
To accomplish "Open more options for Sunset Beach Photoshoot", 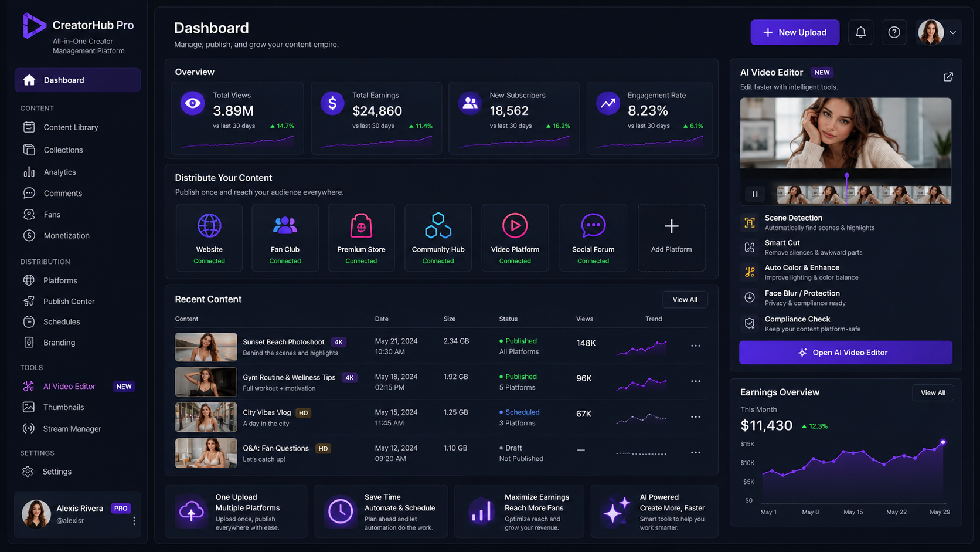I will [696, 346].
